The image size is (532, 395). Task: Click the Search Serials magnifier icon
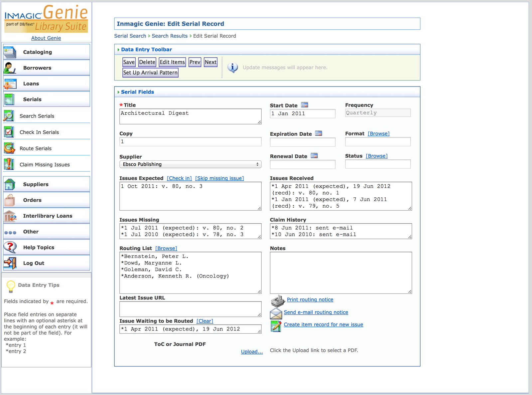(x=9, y=116)
